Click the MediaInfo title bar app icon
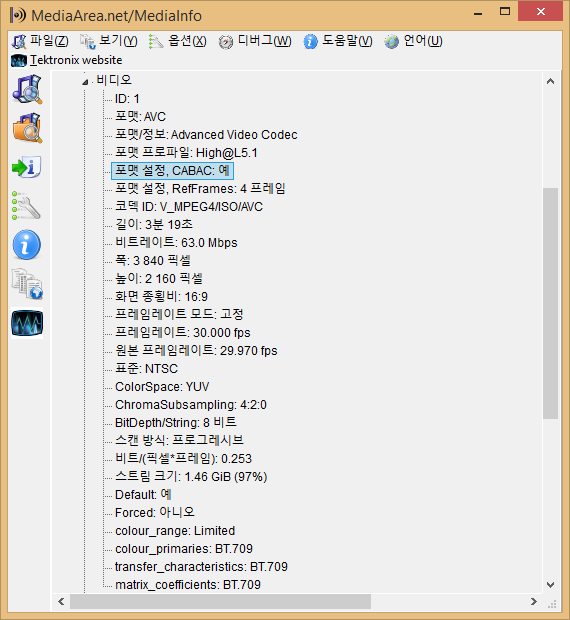The image size is (570, 620). (18, 15)
